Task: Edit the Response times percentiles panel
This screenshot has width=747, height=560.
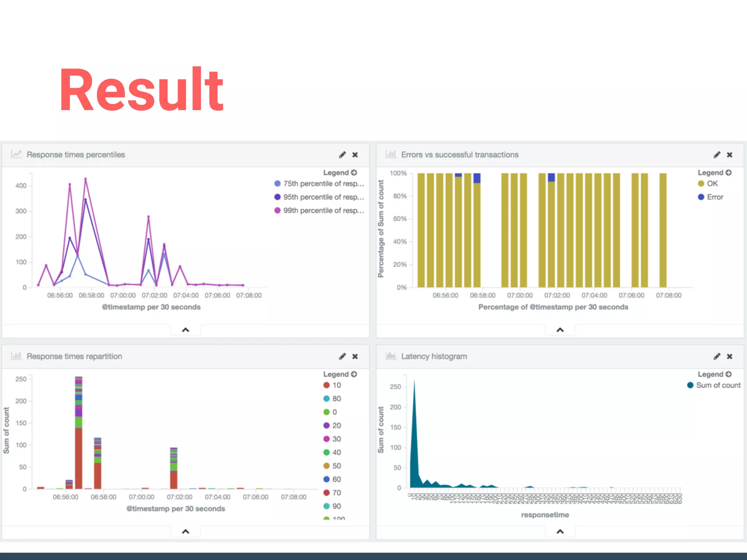Action: click(342, 155)
